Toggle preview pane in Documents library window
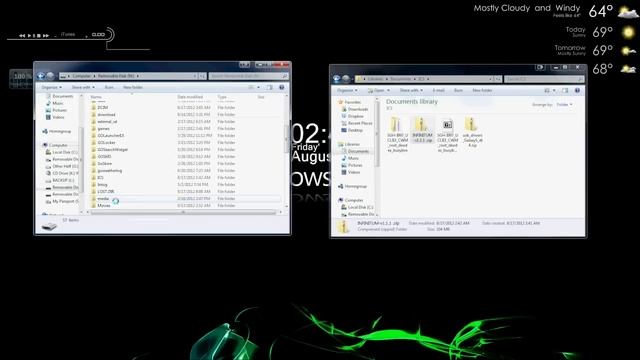640x360 pixels. coord(565,90)
